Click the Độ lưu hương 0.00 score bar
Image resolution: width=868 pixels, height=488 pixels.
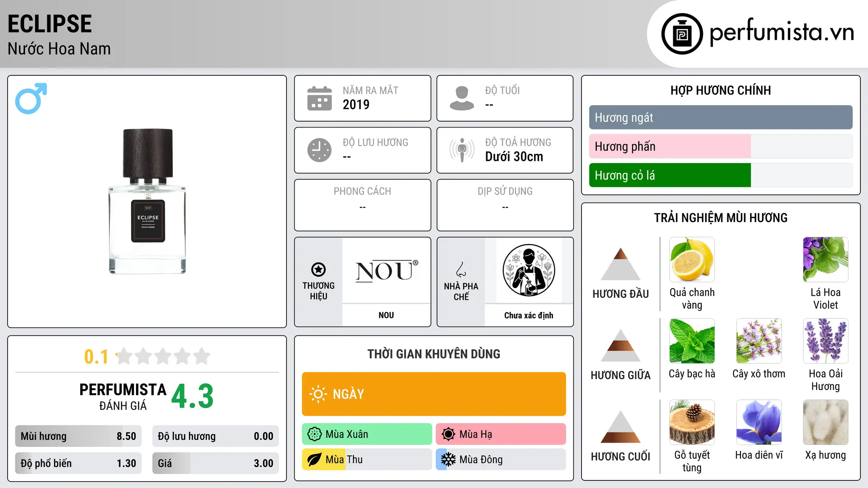coord(216,436)
